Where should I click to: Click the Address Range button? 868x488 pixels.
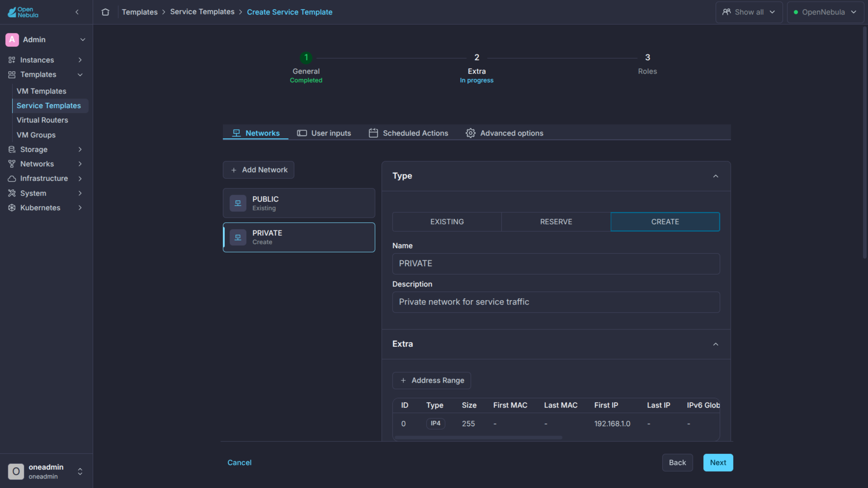(432, 380)
